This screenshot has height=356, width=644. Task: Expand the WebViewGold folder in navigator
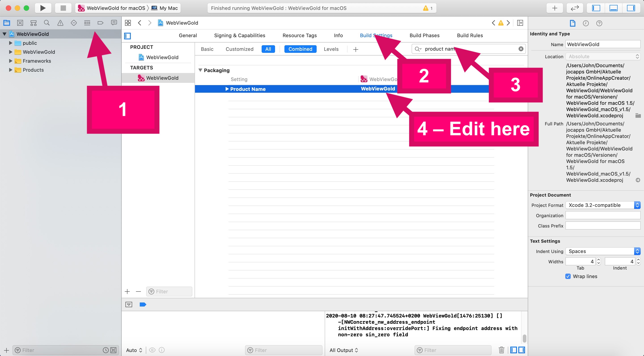pos(11,52)
